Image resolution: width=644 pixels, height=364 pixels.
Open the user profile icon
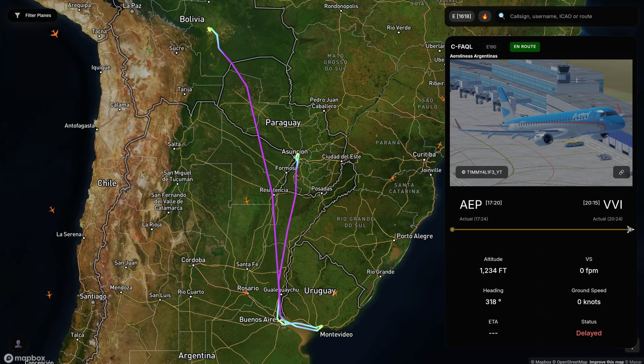tap(18, 344)
